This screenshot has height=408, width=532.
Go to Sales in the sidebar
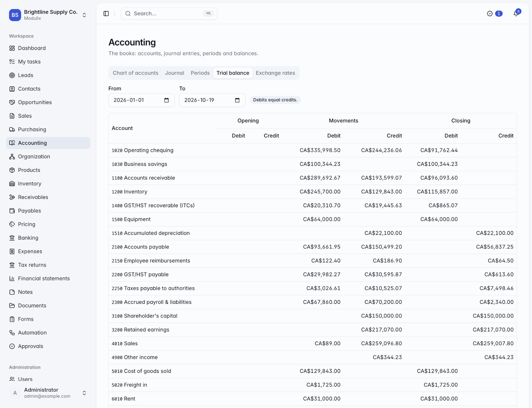pyautogui.click(x=48, y=116)
